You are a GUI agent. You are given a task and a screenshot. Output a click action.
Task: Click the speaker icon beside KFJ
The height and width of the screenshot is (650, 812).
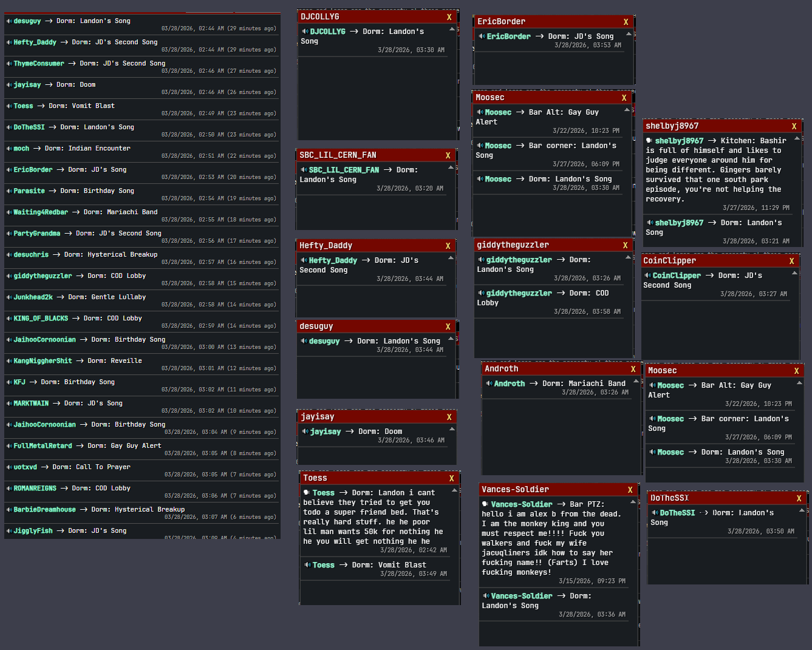[9, 382]
